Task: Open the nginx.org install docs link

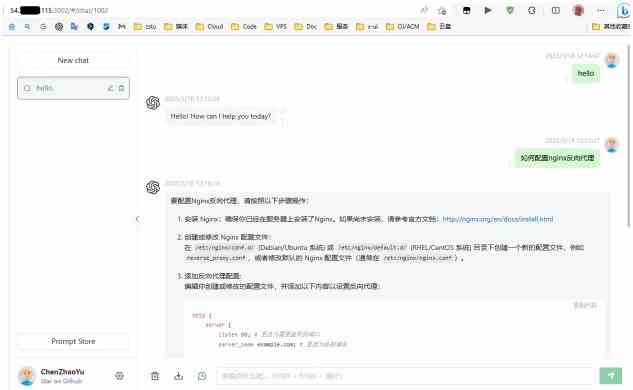Action: (498, 219)
